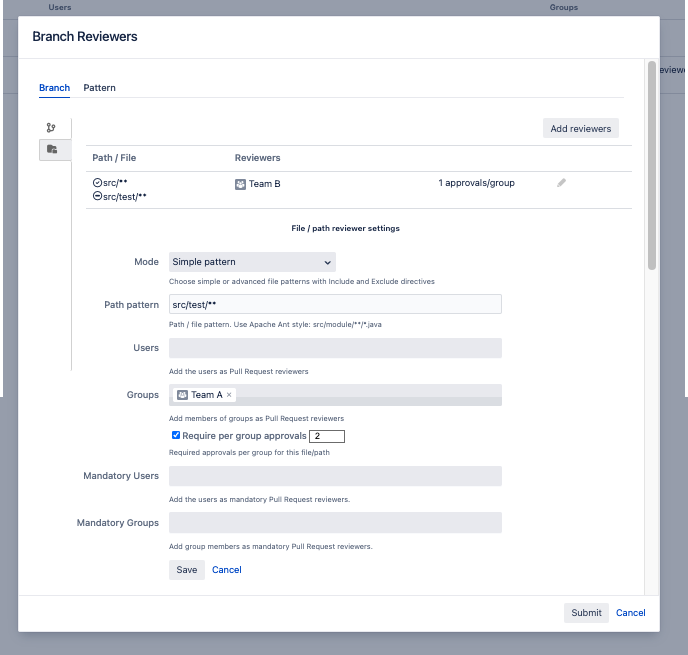Click the Path pattern input field
This screenshot has width=688, height=655.
click(335, 305)
